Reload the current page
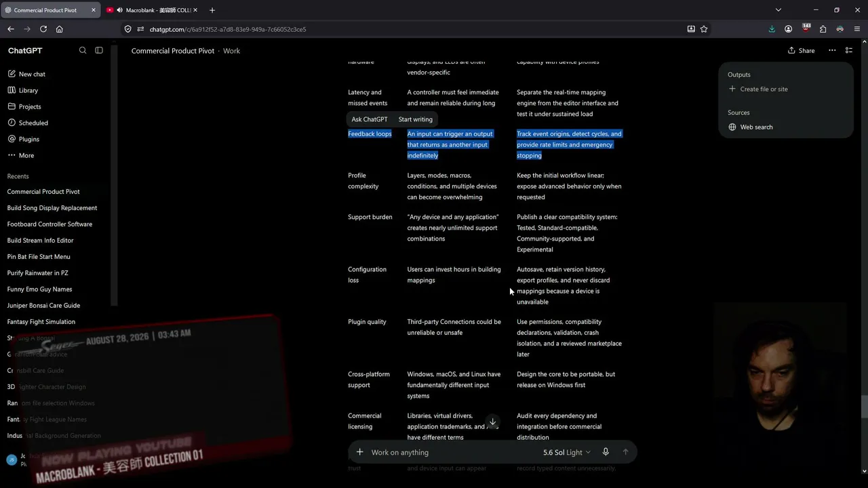This screenshot has height=488, width=868. point(43,29)
